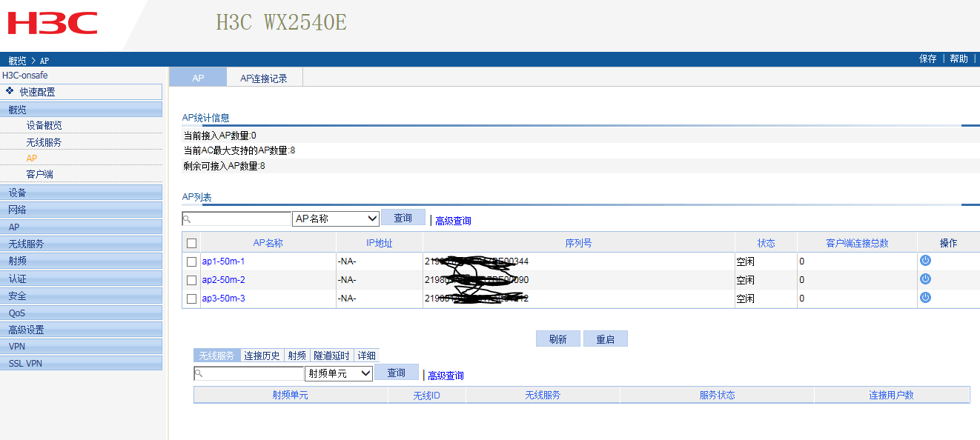
Task: Expand the 网络 sidebar section
Action: click(81, 210)
